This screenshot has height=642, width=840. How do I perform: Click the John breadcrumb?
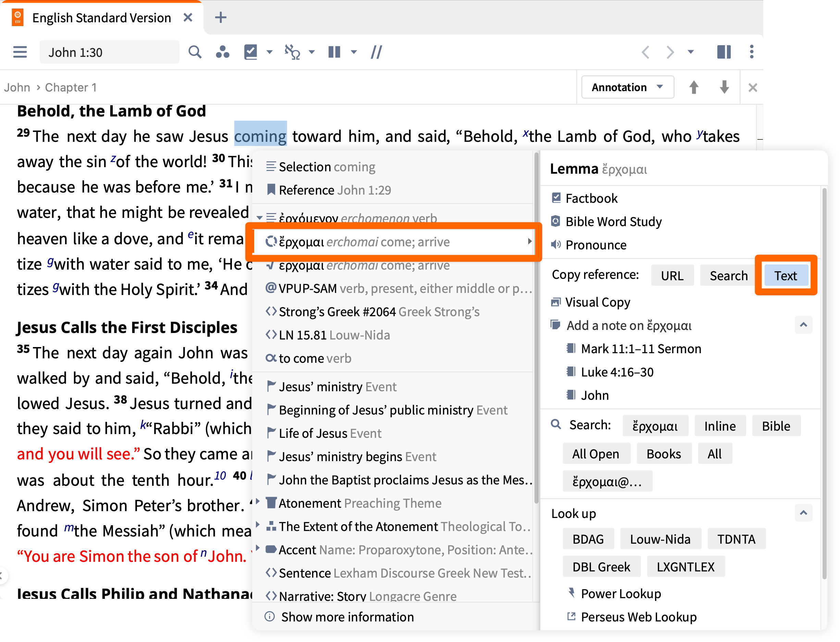click(17, 87)
